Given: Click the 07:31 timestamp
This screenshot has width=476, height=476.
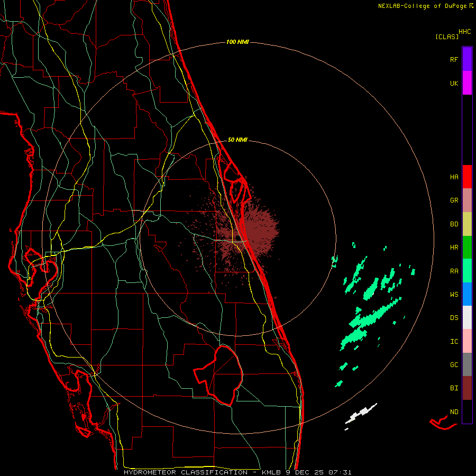Looking at the screenshot, I should pyautogui.click(x=341, y=472).
